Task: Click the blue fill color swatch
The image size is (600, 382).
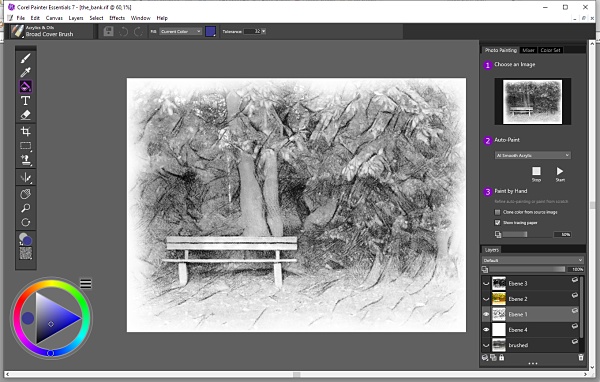Action: 210,31
